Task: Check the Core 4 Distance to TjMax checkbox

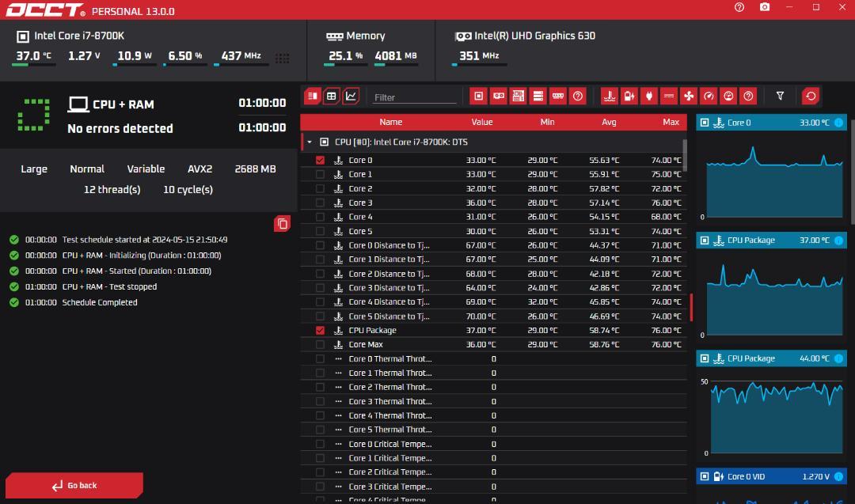Action: tap(320, 302)
